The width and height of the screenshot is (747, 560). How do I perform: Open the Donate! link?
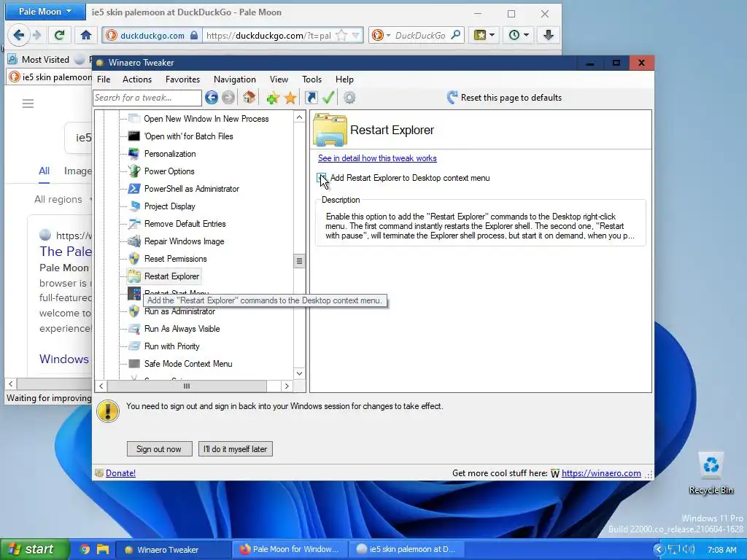pyautogui.click(x=120, y=472)
